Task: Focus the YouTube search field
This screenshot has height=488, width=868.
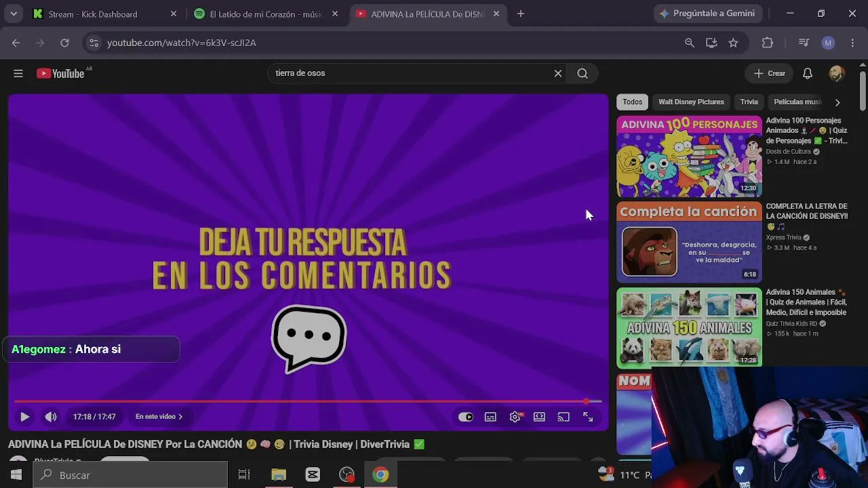Action: (x=410, y=73)
